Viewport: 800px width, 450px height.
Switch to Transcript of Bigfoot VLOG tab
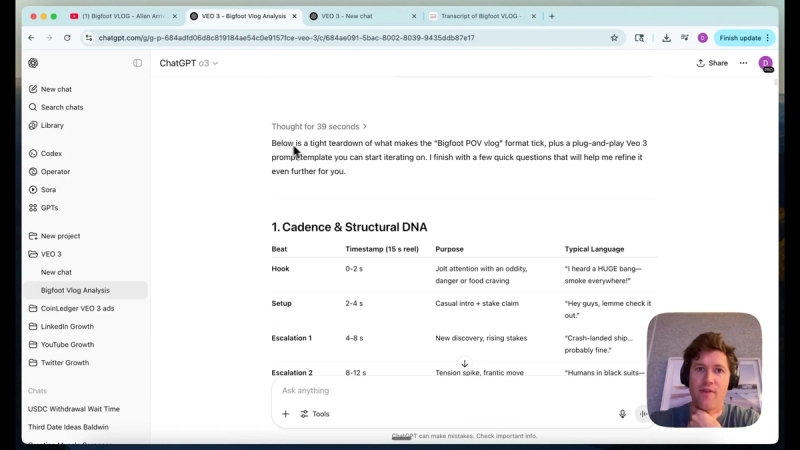(x=480, y=16)
